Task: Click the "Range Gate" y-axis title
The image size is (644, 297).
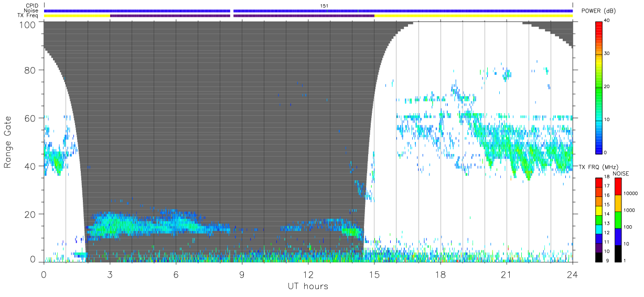Action: point(8,142)
